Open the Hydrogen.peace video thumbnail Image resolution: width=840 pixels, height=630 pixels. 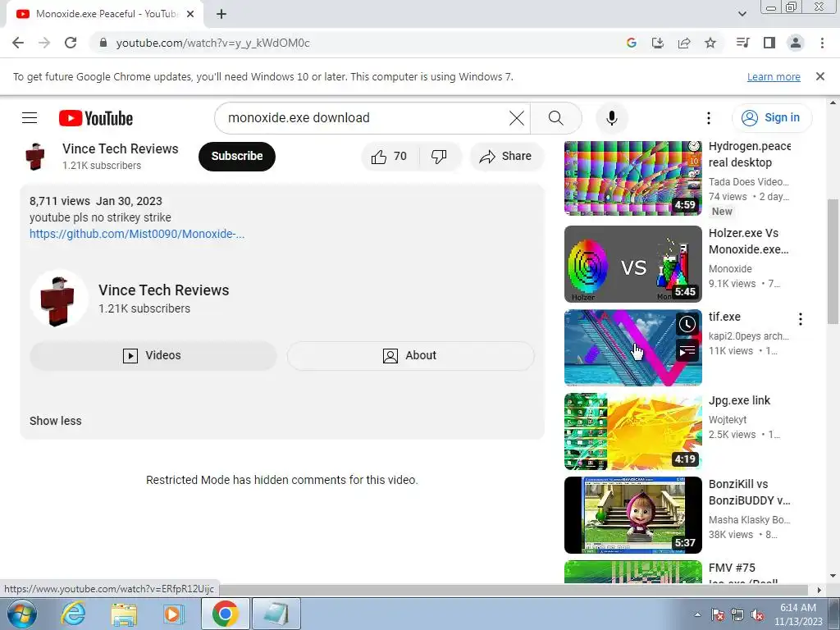632,178
